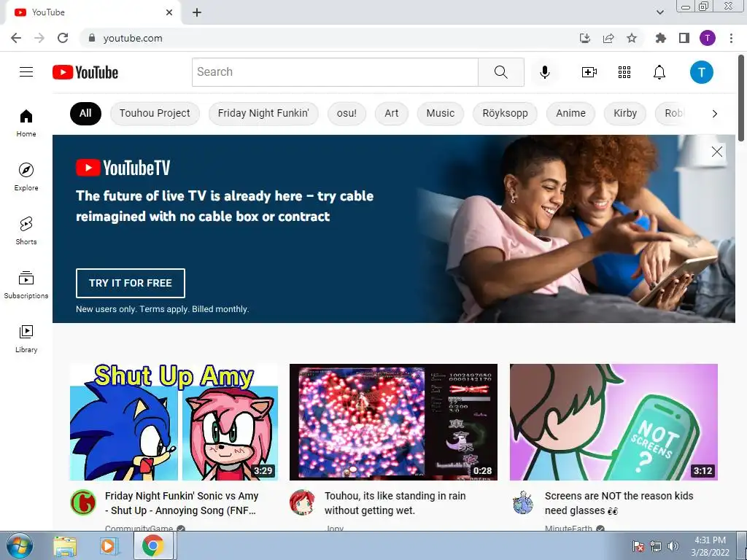Image resolution: width=747 pixels, height=560 pixels.
Task: Dismiss the YouTube TV banner
Action: point(717,152)
